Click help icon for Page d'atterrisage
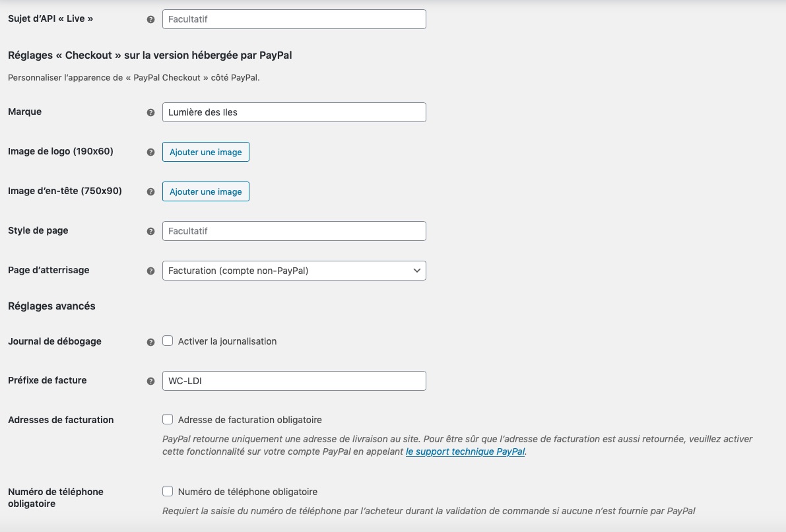This screenshot has height=532, width=786. (x=150, y=271)
